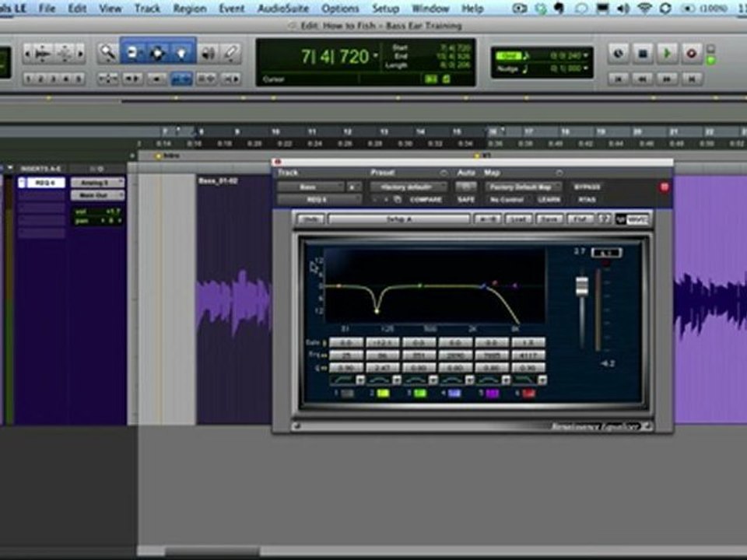Viewport: 747px width, 560px height.
Task: Click the Flat button in Waves toolbar
Action: (580, 219)
